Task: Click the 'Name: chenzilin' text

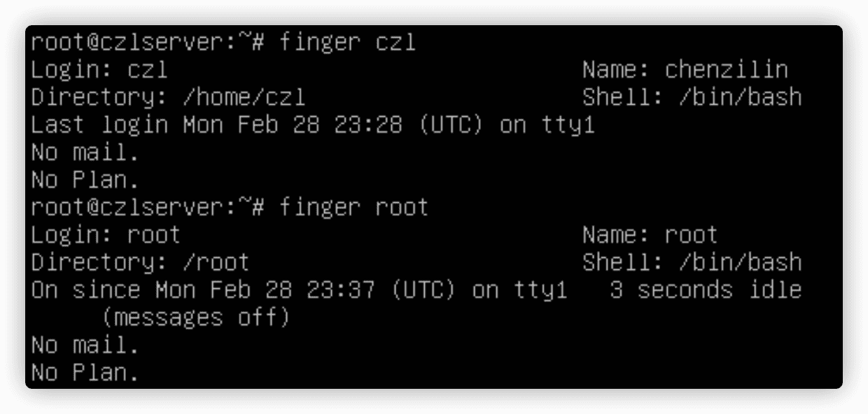Action: pyautogui.click(x=685, y=70)
